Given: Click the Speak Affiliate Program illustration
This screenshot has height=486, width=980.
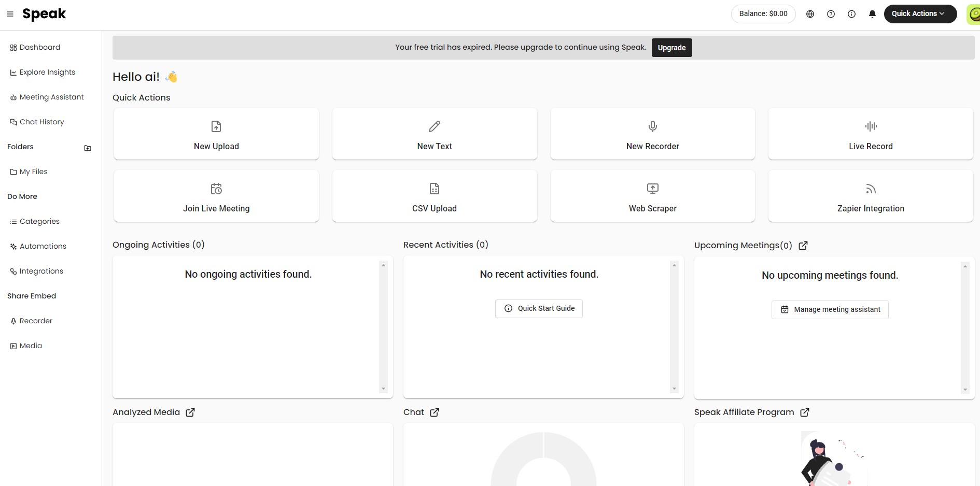Looking at the screenshot, I should (x=834, y=459).
